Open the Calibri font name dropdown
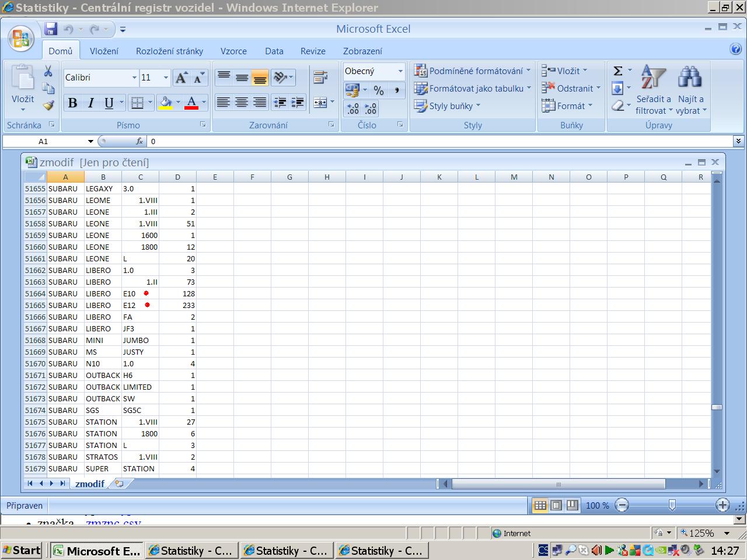 [x=134, y=78]
